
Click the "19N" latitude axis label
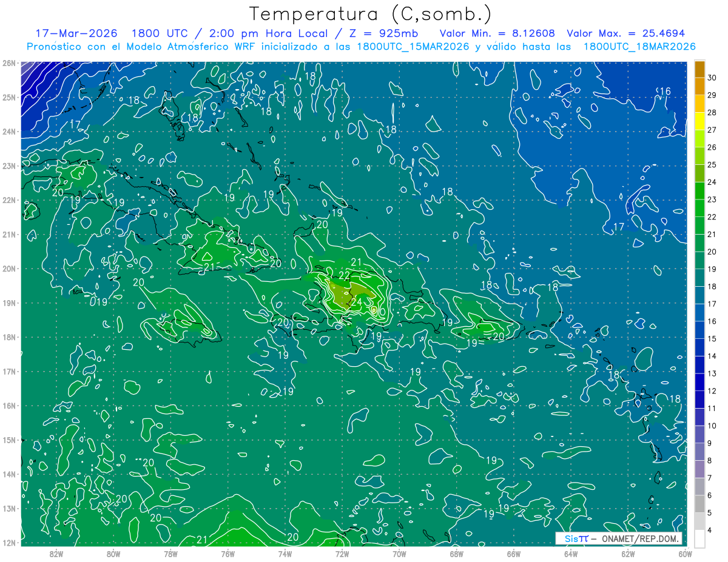click(x=8, y=303)
